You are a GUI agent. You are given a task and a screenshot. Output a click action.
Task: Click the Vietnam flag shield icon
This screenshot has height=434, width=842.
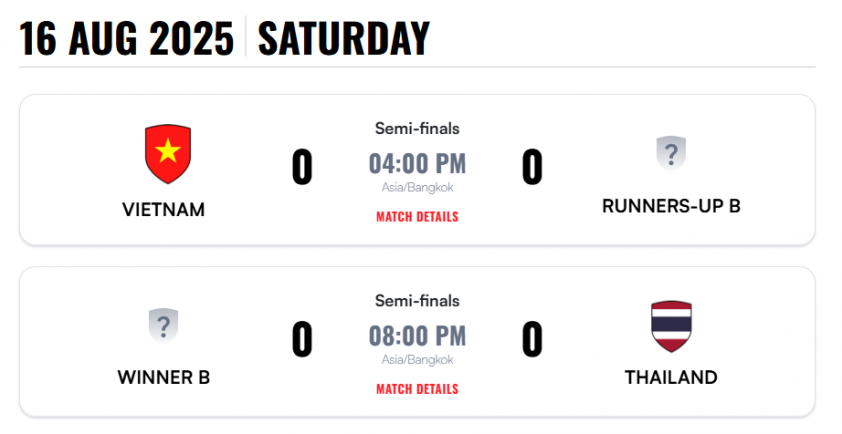point(168,154)
